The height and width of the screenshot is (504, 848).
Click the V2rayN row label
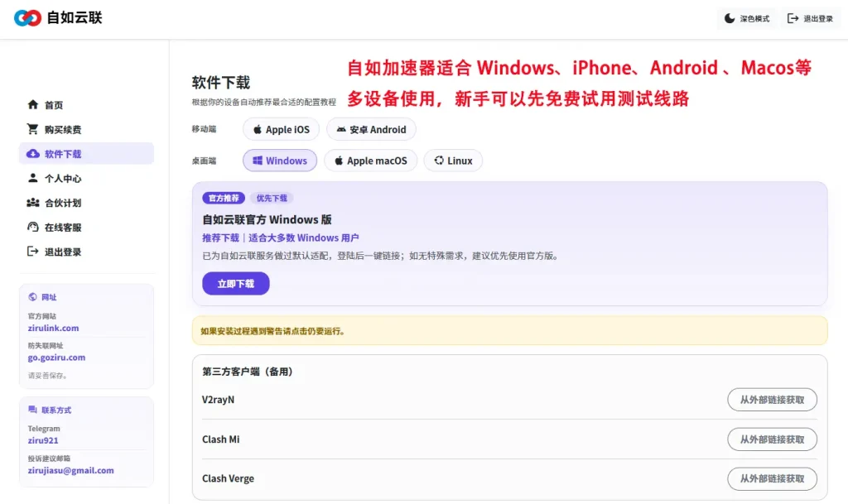coord(219,400)
